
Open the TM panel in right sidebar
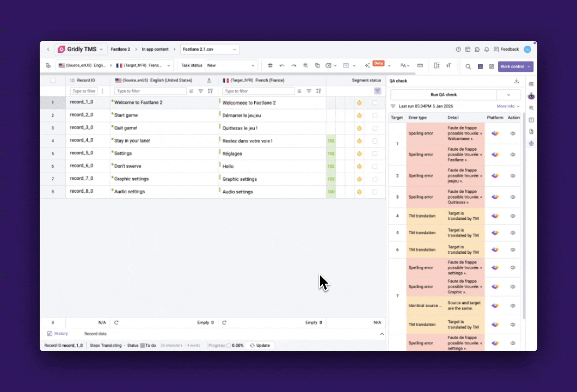531,84
